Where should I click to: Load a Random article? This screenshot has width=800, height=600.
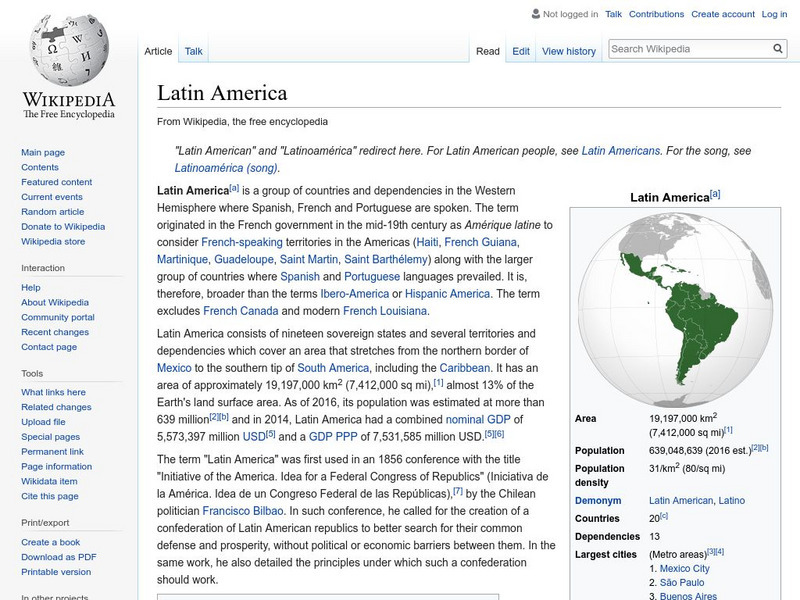(53, 211)
